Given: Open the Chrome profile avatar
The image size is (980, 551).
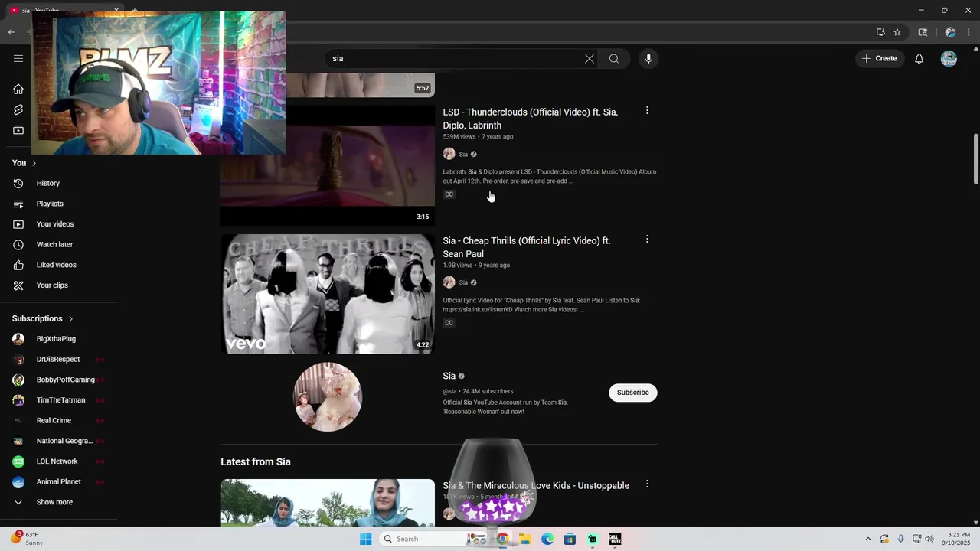Looking at the screenshot, I should (x=950, y=32).
